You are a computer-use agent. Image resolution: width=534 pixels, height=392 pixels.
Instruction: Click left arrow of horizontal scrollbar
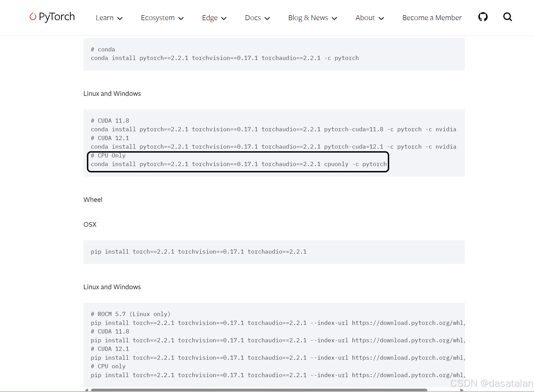(x=87, y=390)
